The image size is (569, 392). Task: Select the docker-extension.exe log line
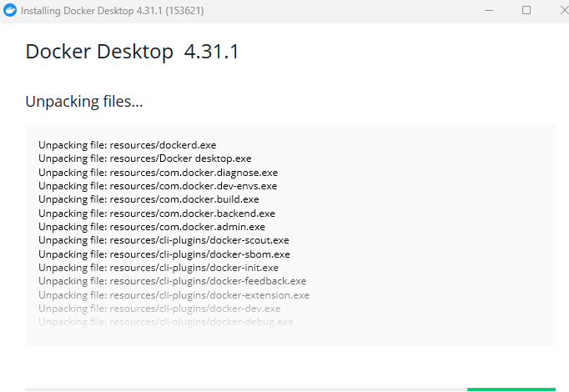(x=174, y=295)
